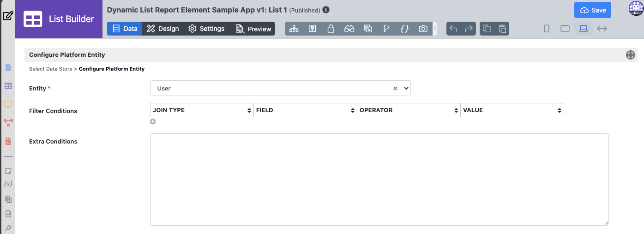Click the undo arrow in the toolbar
644x234 pixels.
click(453, 29)
